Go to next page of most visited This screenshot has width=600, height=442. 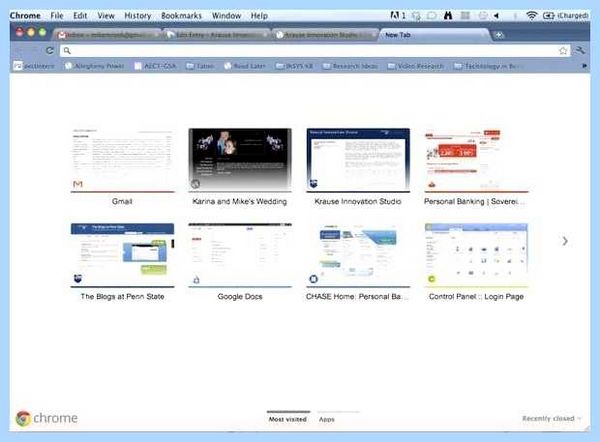(x=565, y=241)
